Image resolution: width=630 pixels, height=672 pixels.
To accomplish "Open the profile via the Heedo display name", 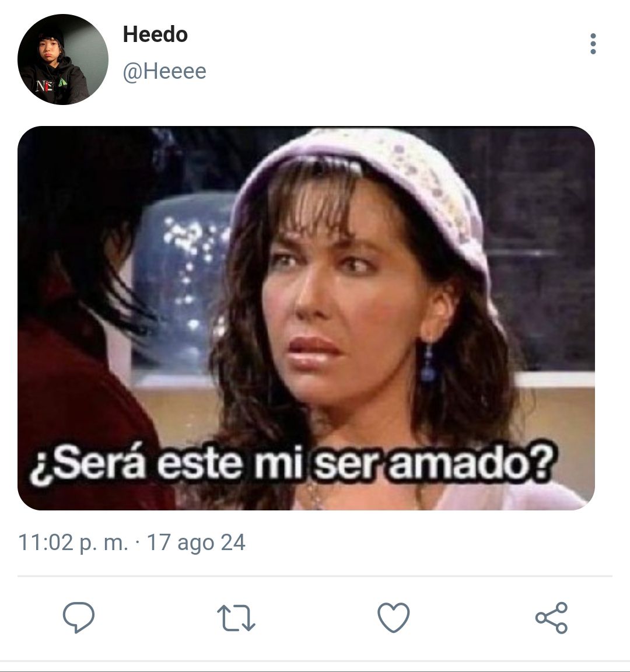I will (155, 34).
